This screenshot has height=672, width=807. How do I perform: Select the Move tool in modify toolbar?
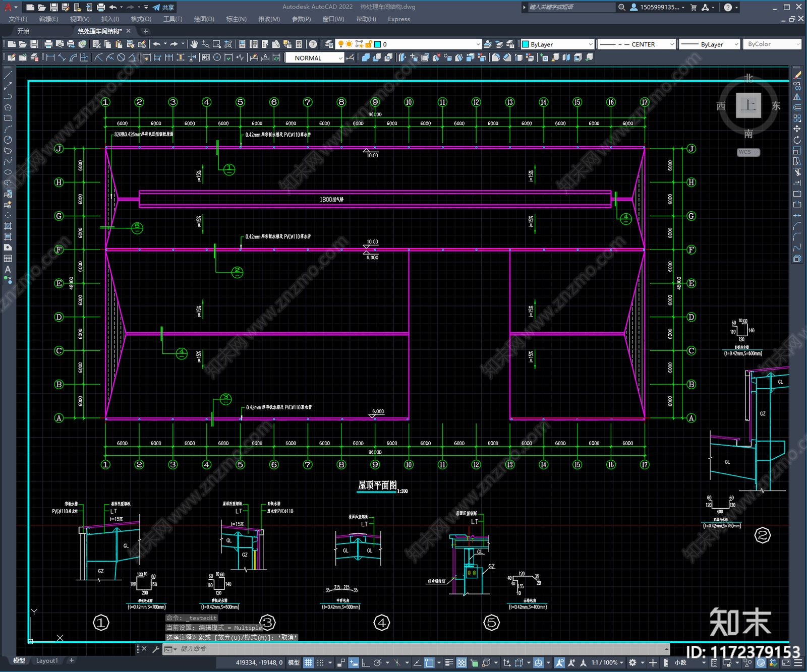click(x=797, y=129)
